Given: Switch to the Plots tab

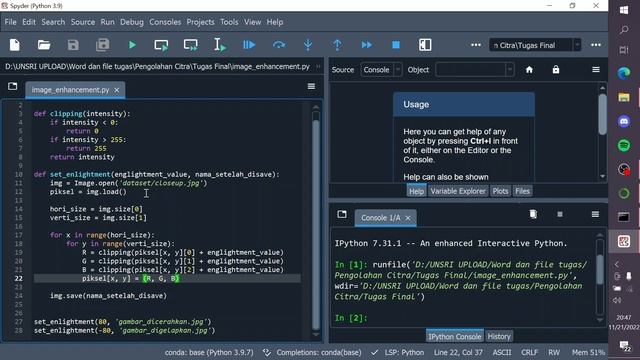Looking at the screenshot, I should tap(500, 191).
